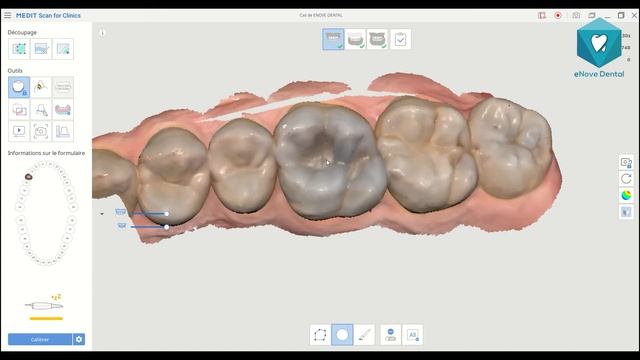Click the camera screenshot capture tool in Outils
Screen dimensions: 640x360
pyautogui.click(x=41, y=131)
